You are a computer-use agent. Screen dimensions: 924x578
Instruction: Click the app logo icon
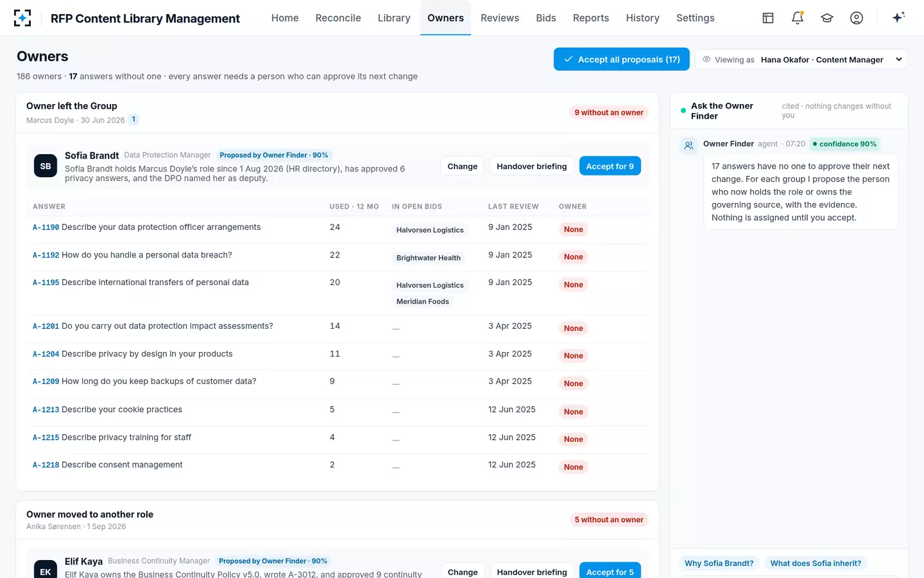(x=22, y=18)
